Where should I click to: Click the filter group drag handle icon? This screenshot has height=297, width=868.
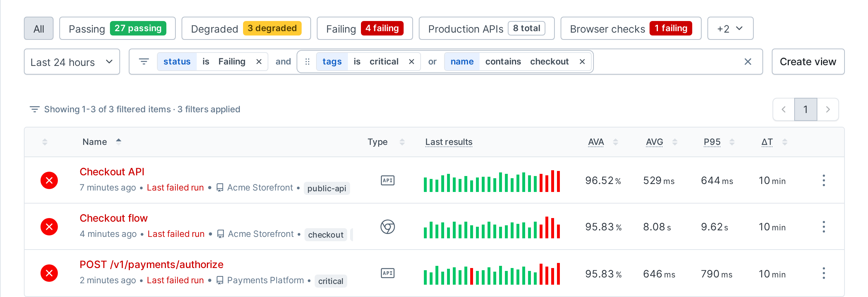307,62
